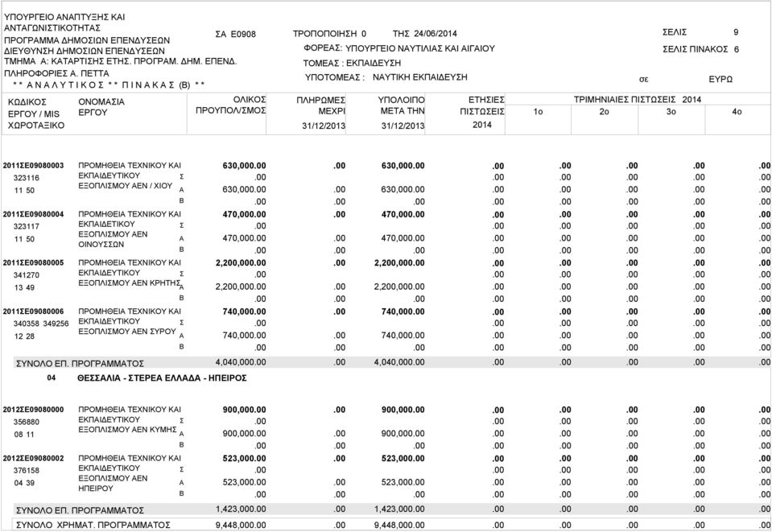The height and width of the screenshot is (532, 772).
Task: Click the '3ο' quarter column header
Action: click(671, 112)
